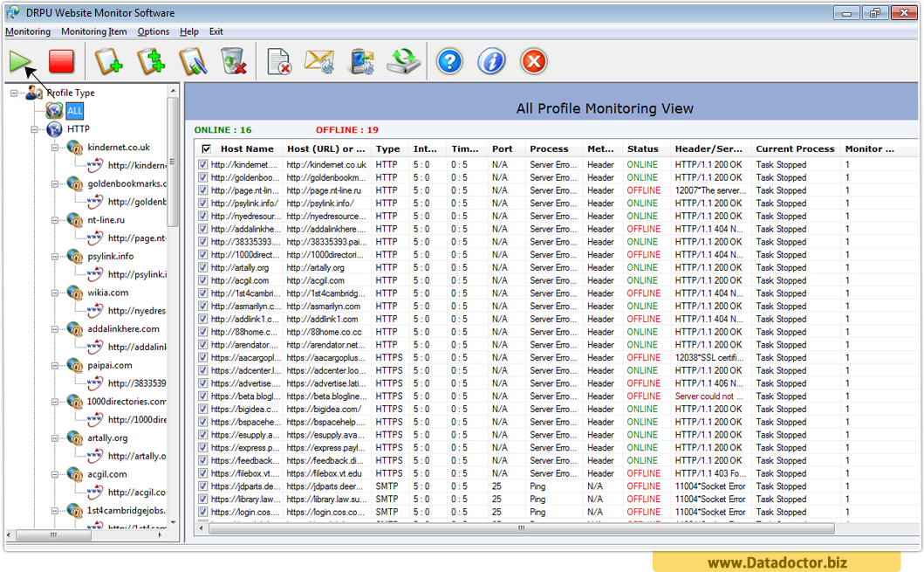
Task: Click the trash bin delete profile icon
Action: (x=233, y=61)
